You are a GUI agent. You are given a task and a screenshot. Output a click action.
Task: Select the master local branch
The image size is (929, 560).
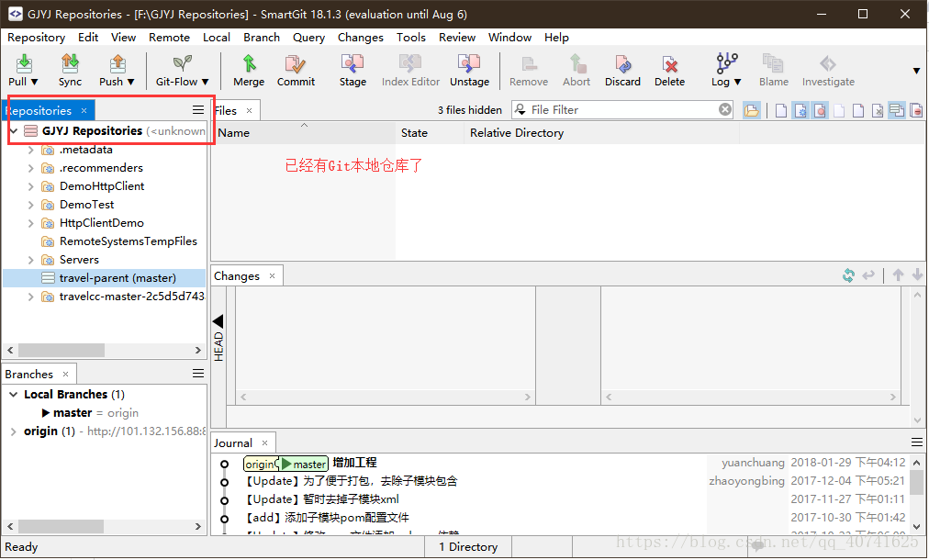tap(73, 413)
